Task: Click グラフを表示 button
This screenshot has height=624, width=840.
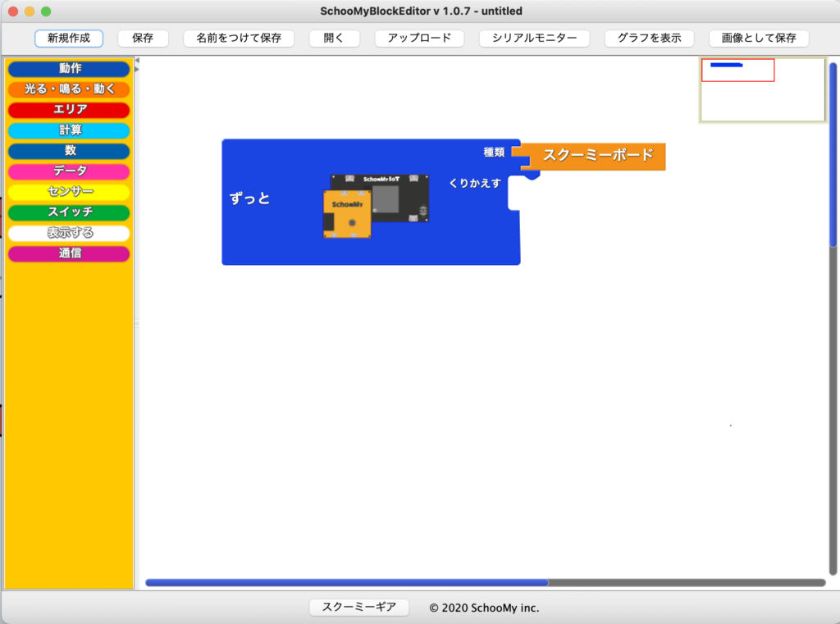Action: click(650, 38)
